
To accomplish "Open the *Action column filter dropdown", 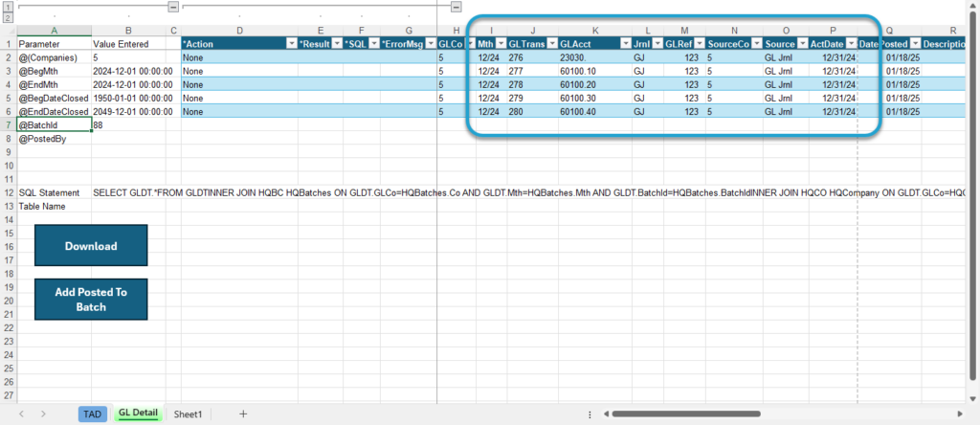I will 291,44.
